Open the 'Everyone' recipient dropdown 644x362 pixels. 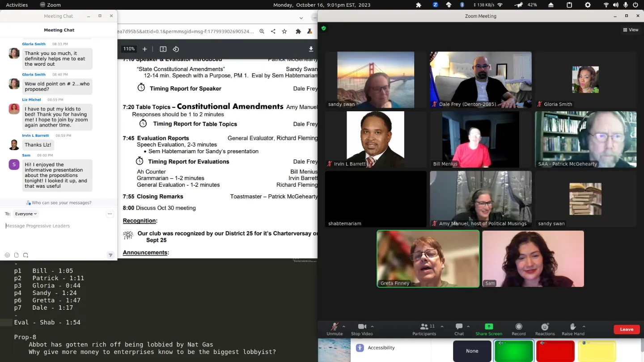click(25, 214)
